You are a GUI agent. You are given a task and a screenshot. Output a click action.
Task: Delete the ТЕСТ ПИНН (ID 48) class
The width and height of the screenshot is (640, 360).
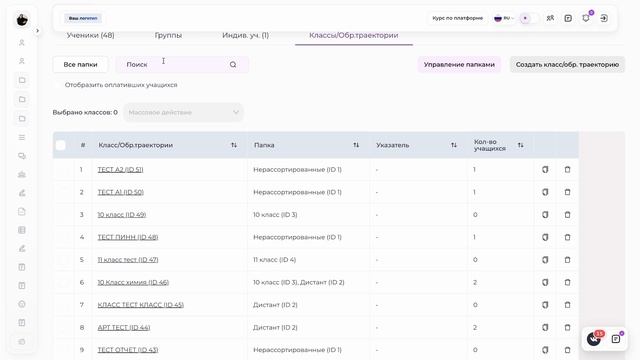click(x=567, y=237)
